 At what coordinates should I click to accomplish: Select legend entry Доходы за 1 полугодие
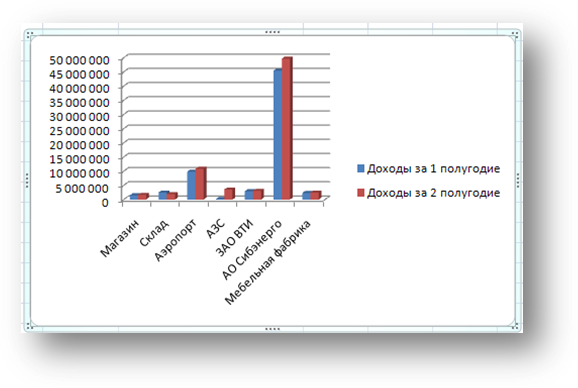429,169
